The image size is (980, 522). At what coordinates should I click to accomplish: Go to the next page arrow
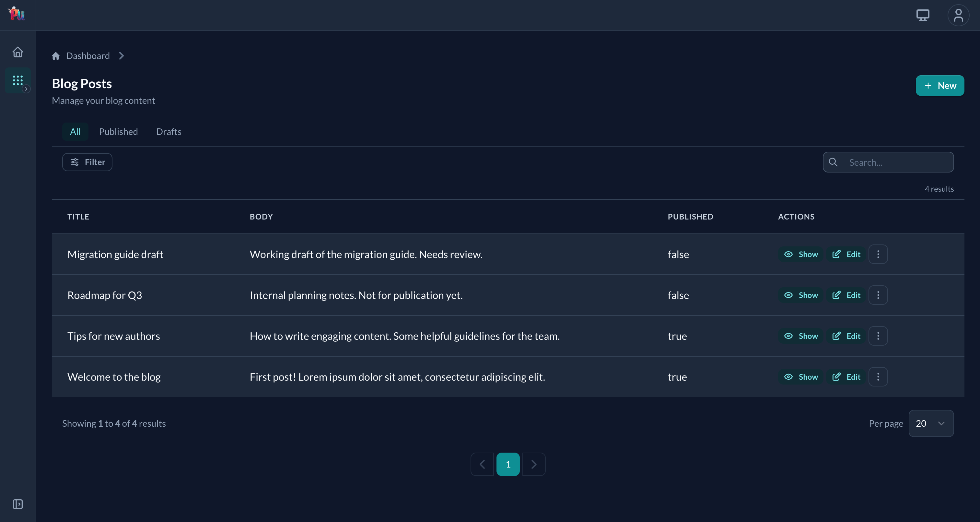tap(534, 464)
